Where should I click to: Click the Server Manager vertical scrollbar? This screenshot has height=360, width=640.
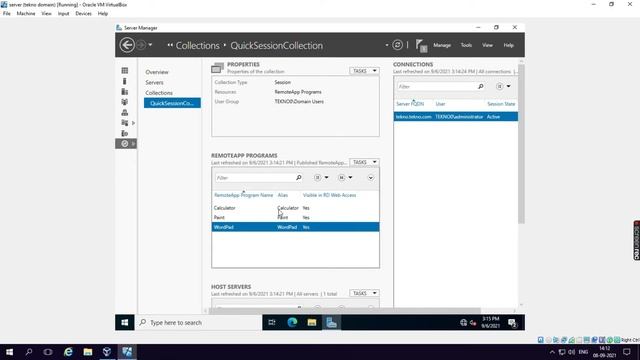[521, 144]
